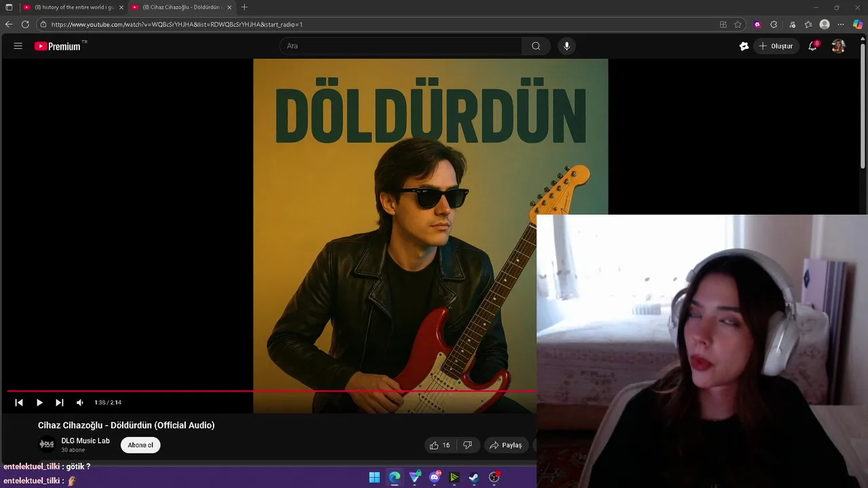
Task: Seek along the red video progress bar
Action: [x=271, y=391]
